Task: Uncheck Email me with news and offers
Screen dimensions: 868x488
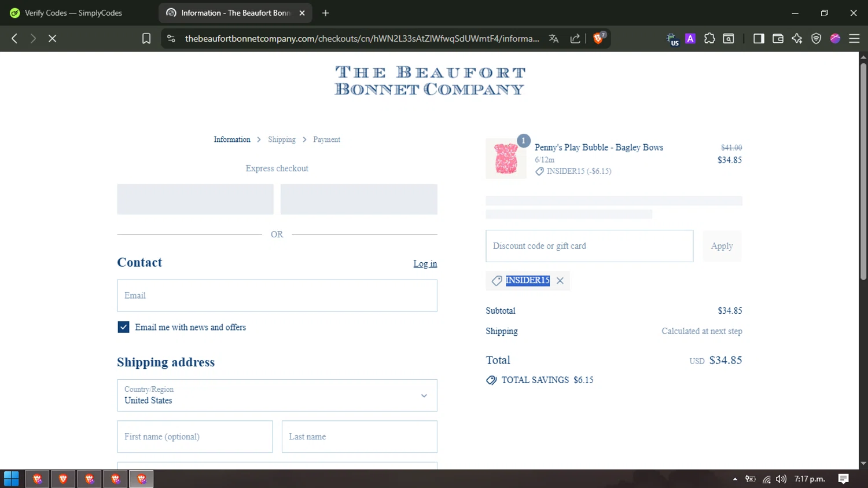Action: click(x=123, y=327)
